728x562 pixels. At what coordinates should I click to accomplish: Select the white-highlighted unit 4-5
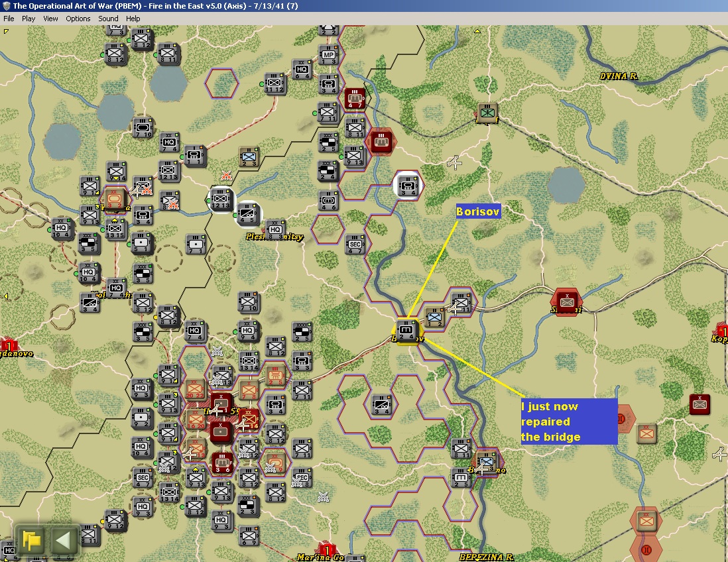pos(247,213)
